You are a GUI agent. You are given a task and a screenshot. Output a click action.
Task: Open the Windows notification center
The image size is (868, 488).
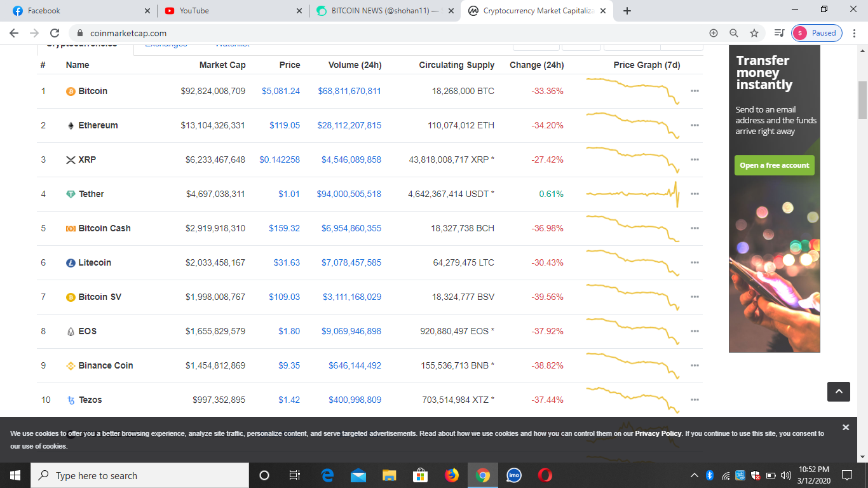click(x=846, y=475)
